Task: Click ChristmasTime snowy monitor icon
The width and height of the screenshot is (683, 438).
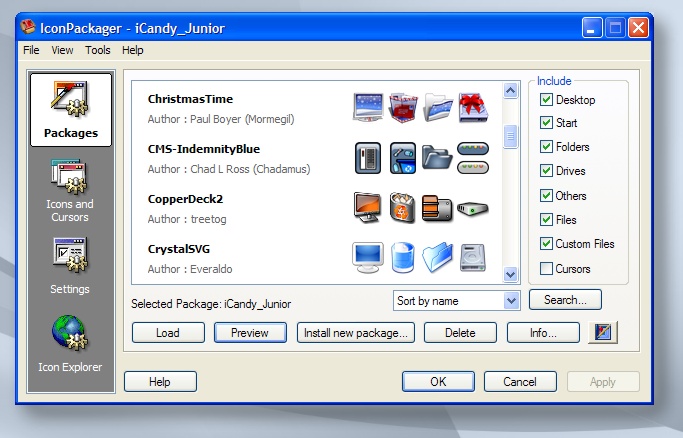Action: (368, 108)
